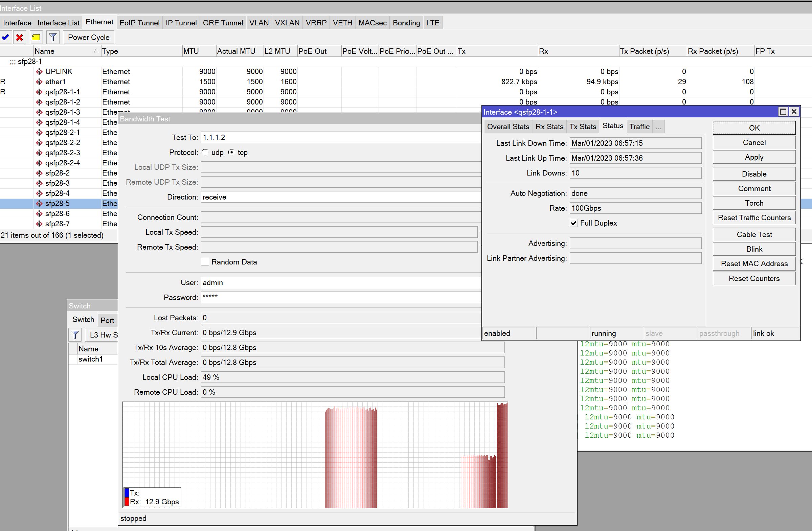Click the qsfp28-2-3 interface icon

[x=39, y=153]
